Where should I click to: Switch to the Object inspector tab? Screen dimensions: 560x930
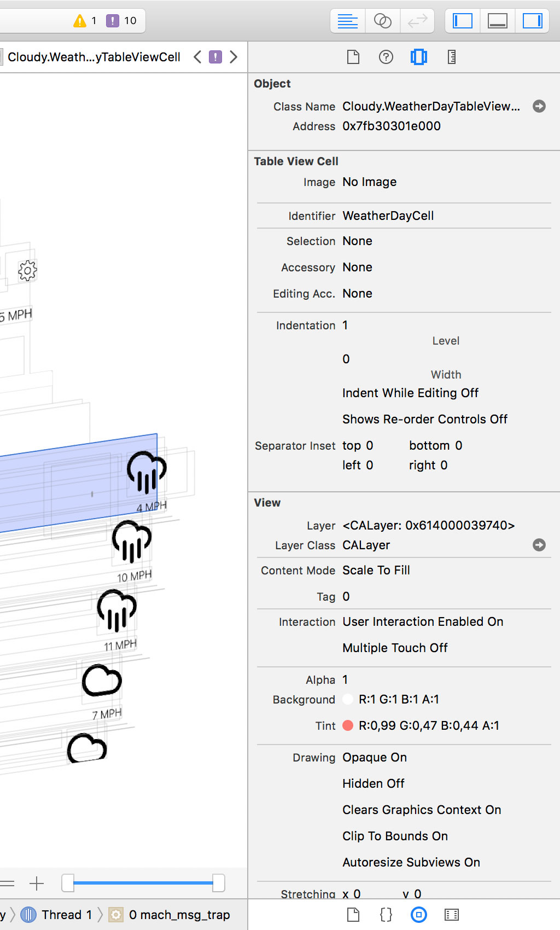coord(419,57)
